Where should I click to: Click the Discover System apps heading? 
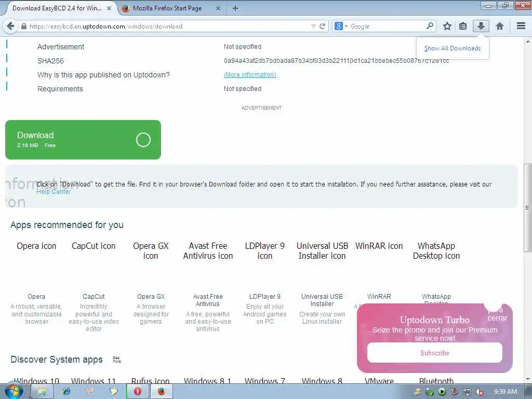click(57, 360)
